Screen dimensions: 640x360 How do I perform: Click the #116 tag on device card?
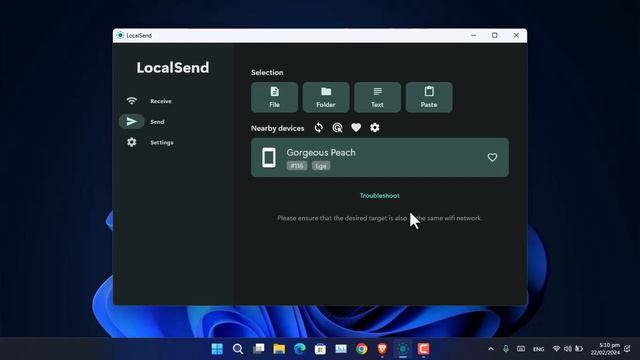point(297,166)
